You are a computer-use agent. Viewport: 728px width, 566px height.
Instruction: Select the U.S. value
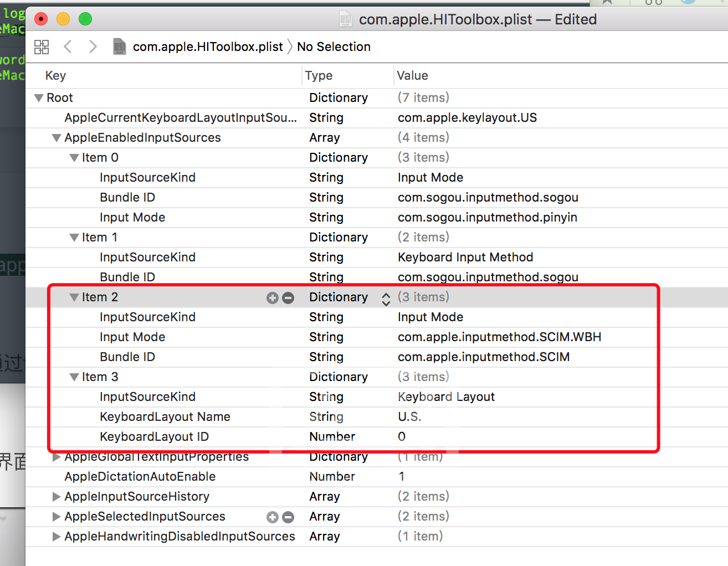tap(409, 416)
